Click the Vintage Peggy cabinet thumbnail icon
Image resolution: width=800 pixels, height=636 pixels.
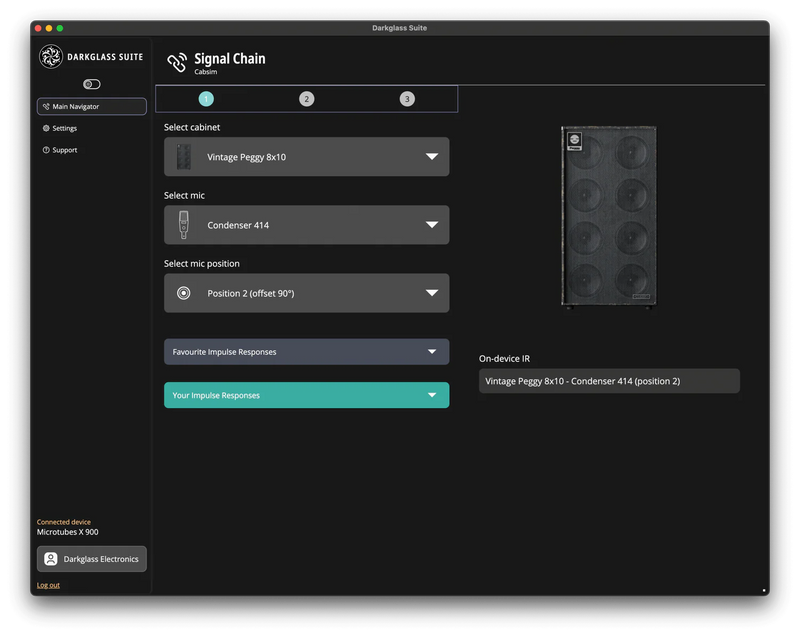(183, 157)
